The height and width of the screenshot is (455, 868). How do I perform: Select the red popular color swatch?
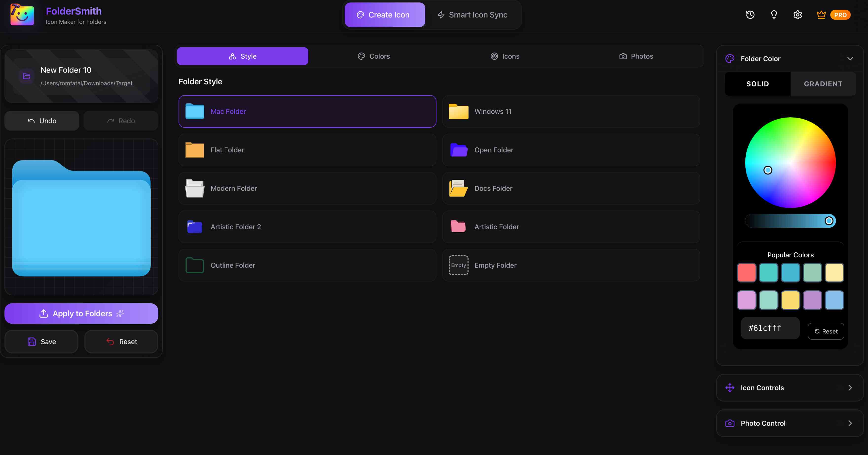point(747,272)
